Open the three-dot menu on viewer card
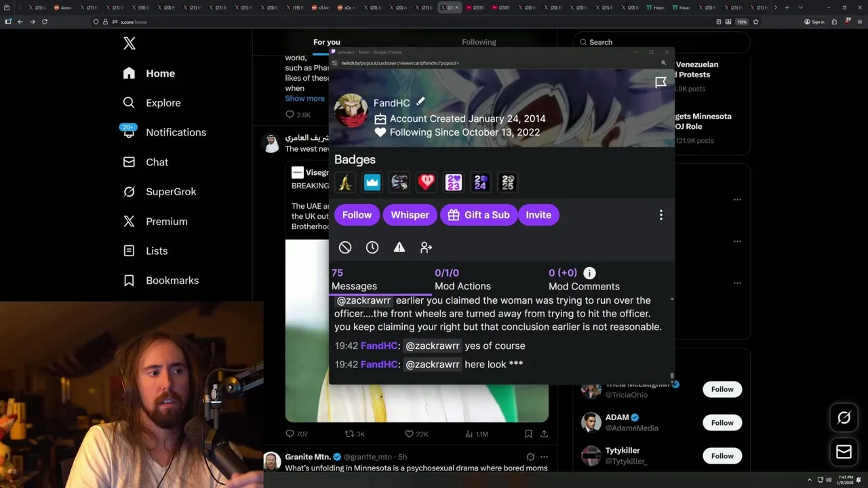Viewport: 868px width, 488px height. pos(661,215)
